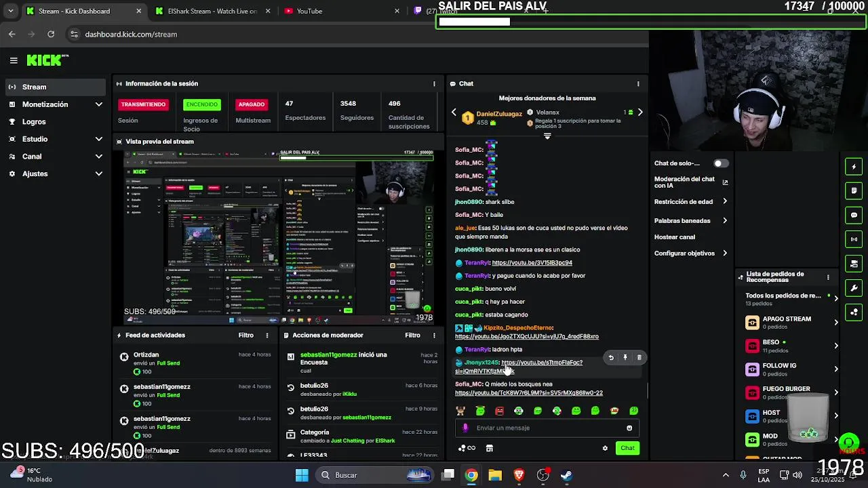
Task: Insert the first brown character emote
Action: coord(460,411)
